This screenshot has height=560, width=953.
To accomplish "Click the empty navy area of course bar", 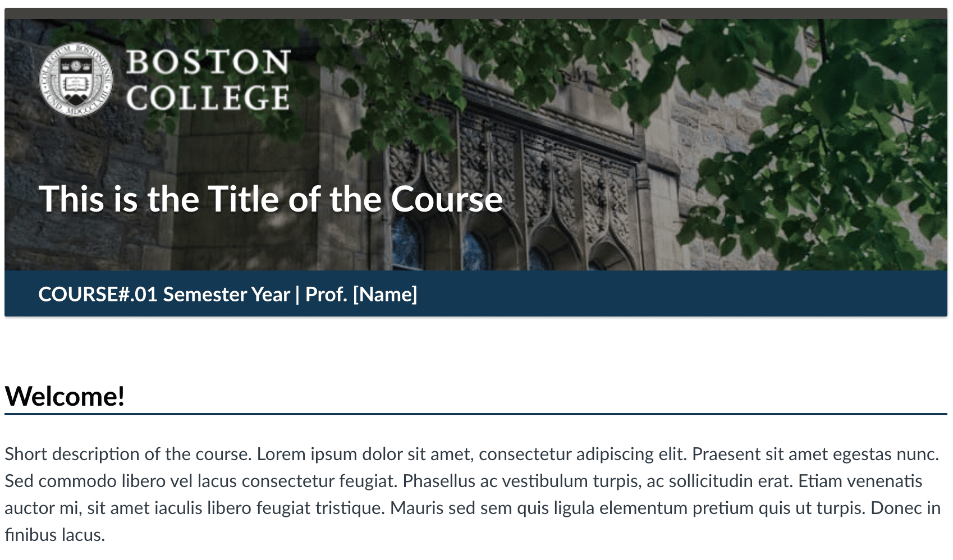I will click(673, 294).
